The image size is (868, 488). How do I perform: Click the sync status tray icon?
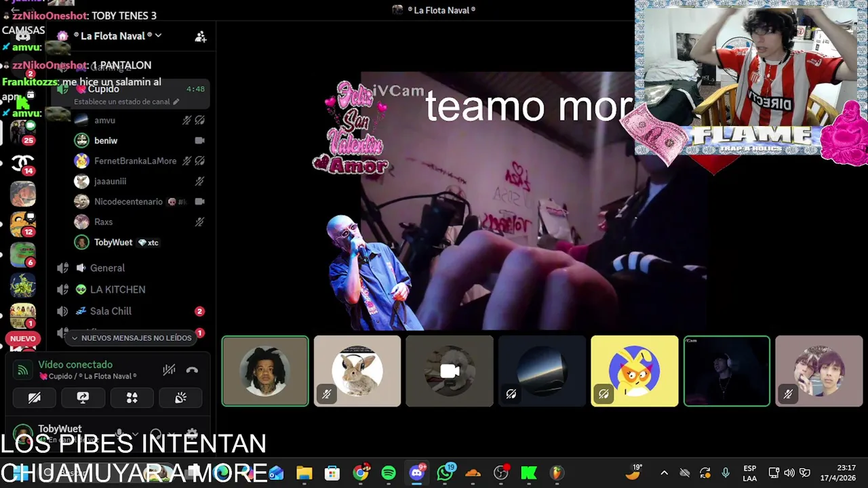tap(705, 473)
